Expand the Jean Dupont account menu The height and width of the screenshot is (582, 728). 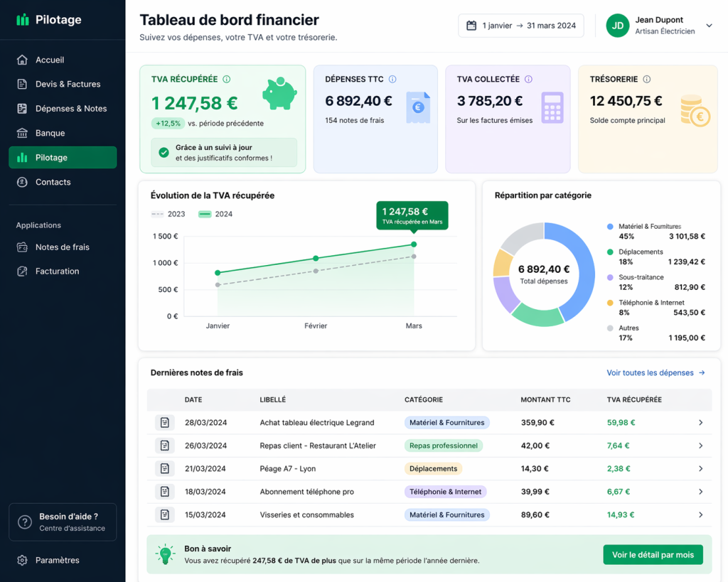pyautogui.click(x=709, y=26)
